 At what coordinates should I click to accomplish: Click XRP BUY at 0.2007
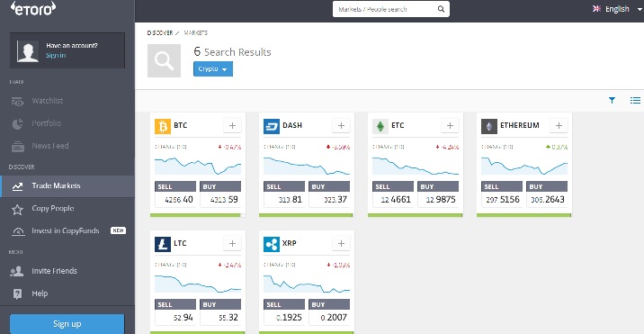point(329,311)
